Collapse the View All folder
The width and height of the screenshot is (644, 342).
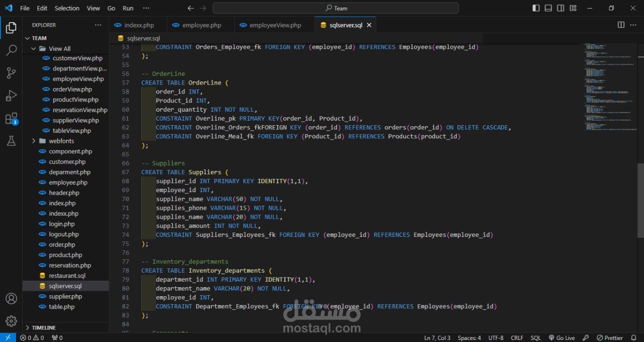pyautogui.click(x=65, y=49)
